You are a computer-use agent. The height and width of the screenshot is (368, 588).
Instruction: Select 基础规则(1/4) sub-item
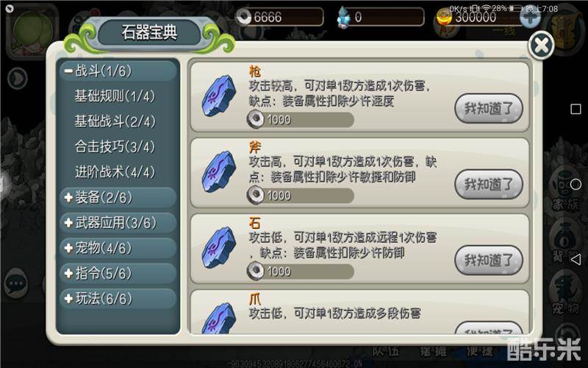pos(115,96)
